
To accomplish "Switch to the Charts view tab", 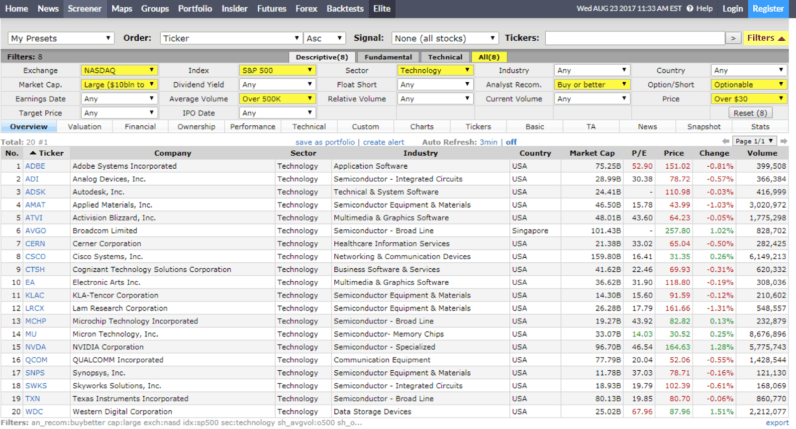I will (422, 127).
